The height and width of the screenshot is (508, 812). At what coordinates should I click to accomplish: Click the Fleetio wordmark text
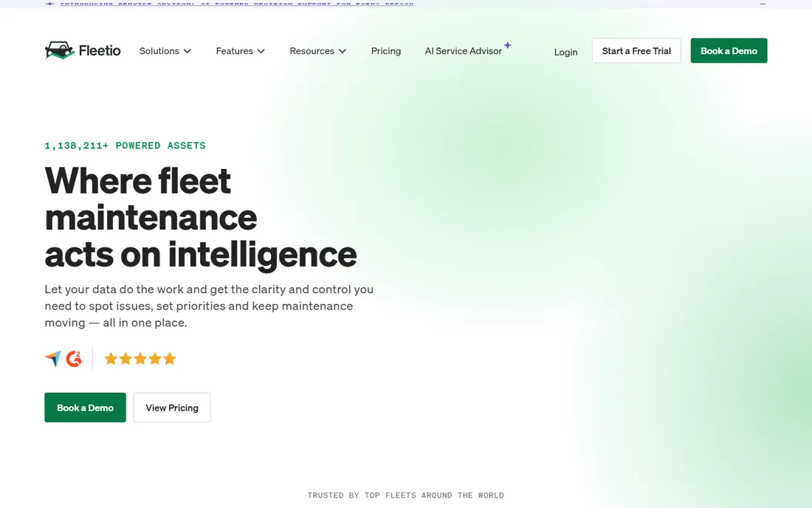click(100, 51)
